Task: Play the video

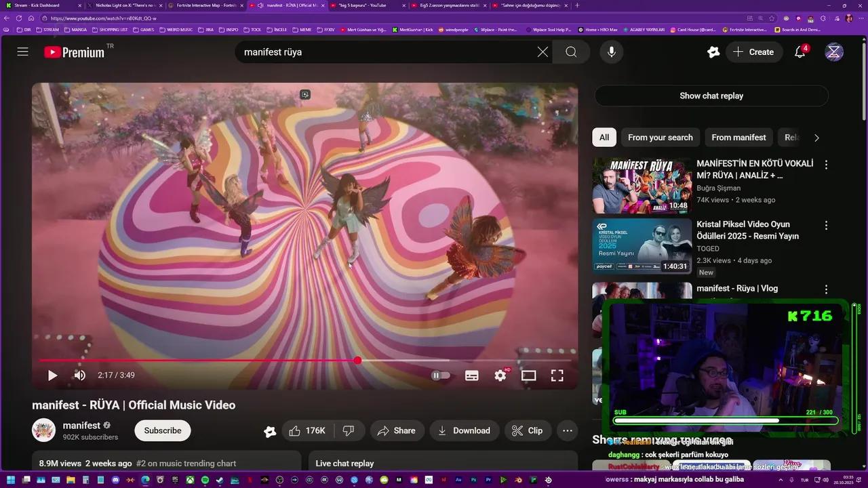Action: coord(52,375)
